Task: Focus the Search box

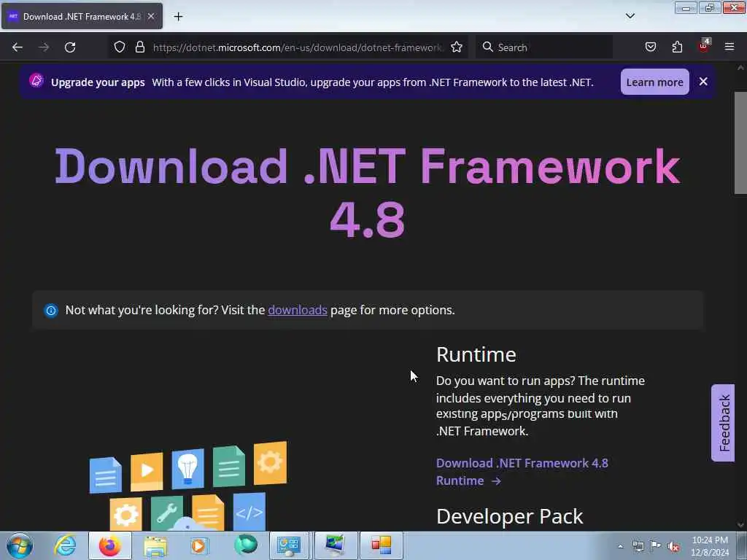Action: click(x=544, y=47)
